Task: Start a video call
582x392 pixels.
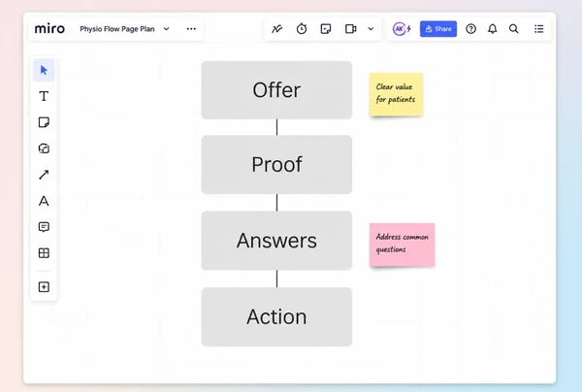Action: coord(351,28)
